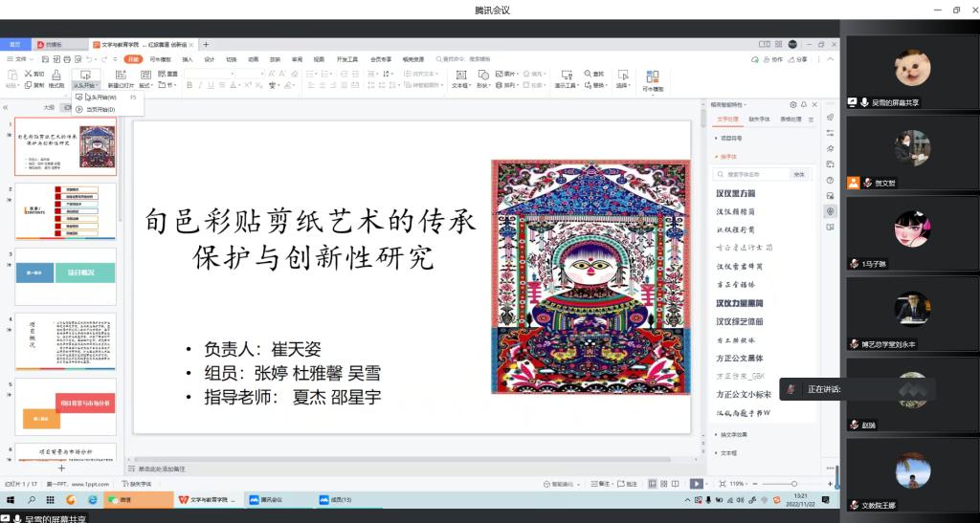Open a new document tab with plus
The image size is (980, 523).
pyautogui.click(x=207, y=44)
